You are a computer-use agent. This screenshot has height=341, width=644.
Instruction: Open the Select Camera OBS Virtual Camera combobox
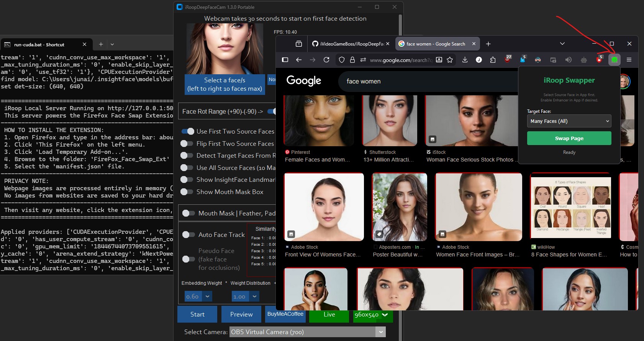coord(307,332)
